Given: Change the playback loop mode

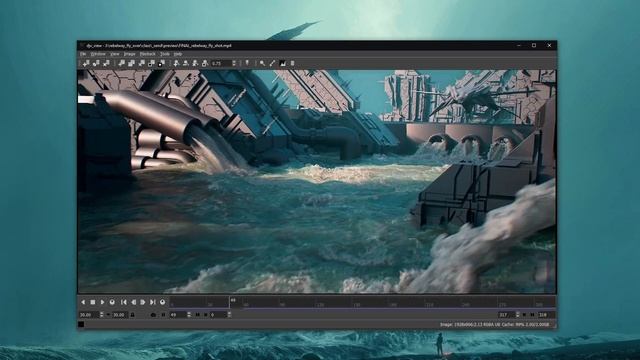Looking at the screenshot, I should pos(112,302).
